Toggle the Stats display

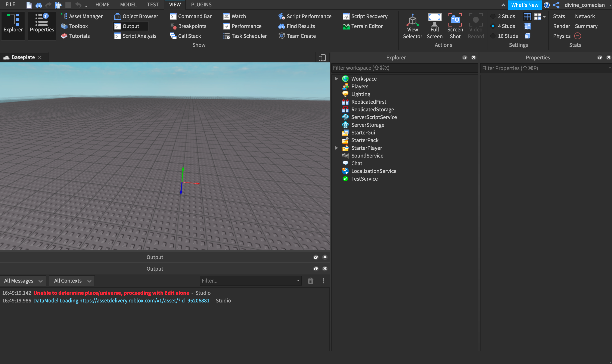(x=559, y=16)
